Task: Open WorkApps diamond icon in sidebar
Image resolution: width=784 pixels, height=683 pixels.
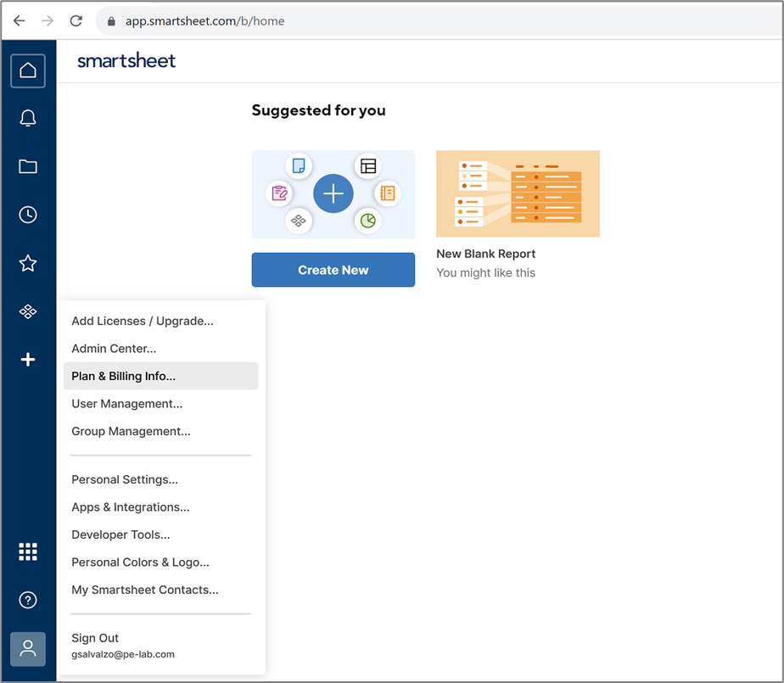Action: [28, 312]
